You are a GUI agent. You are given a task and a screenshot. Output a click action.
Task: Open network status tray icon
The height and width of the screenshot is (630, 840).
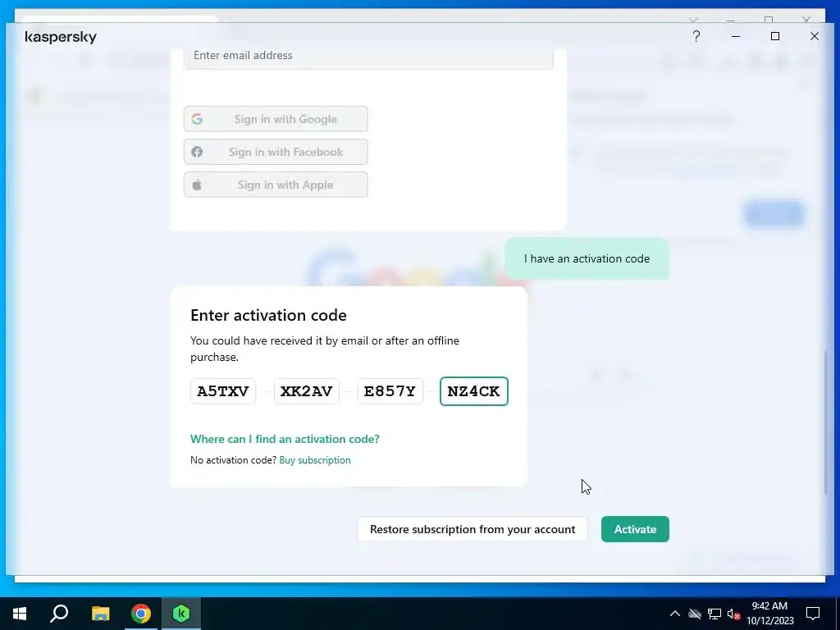point(714,614)
